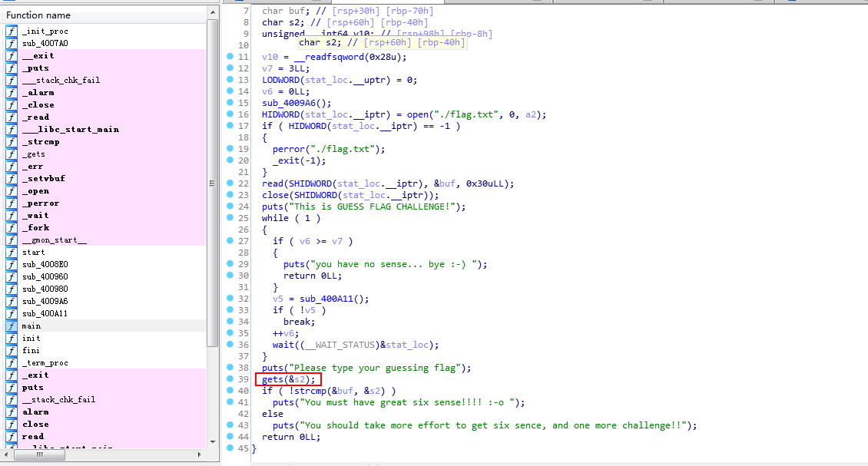
Task: Click the function icon next to fini
Action: [x=12, y=350]
